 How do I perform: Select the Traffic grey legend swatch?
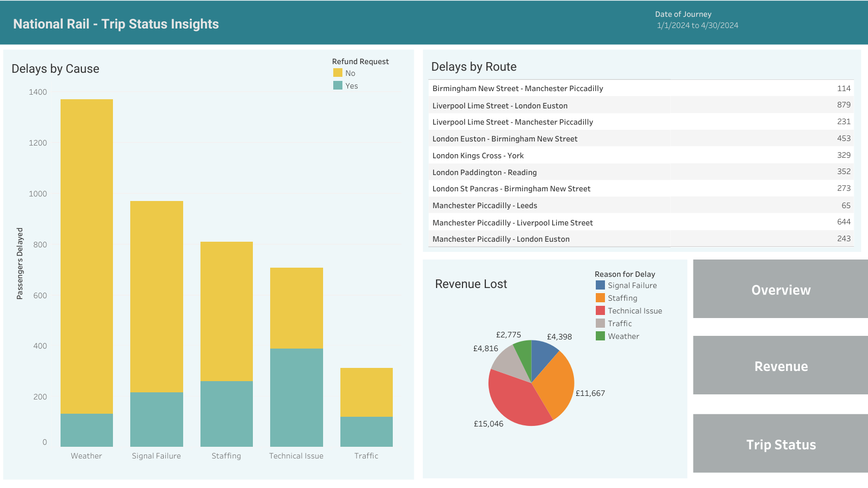pos(600,324)
